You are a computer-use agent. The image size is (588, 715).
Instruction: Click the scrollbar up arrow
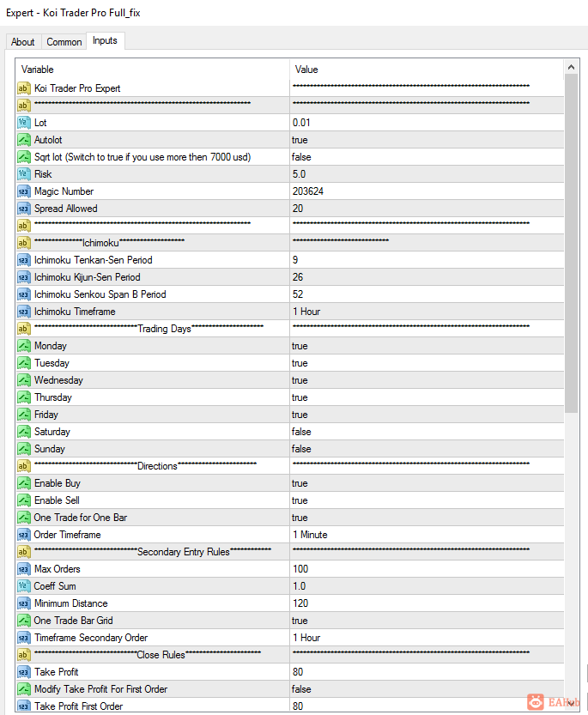pos(571,67)
